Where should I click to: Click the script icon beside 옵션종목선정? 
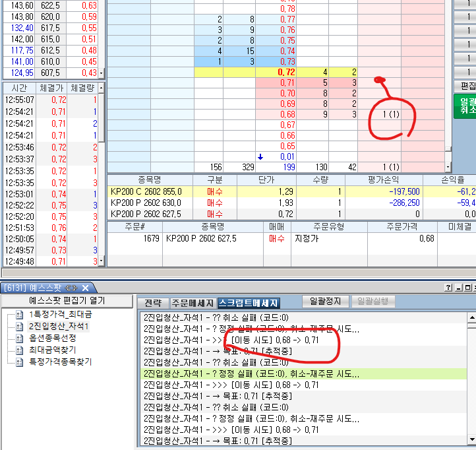click(x=19, y=338)
